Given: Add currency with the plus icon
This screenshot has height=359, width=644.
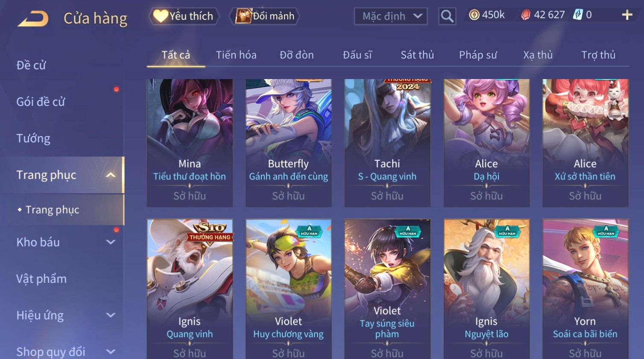Looking at the screenshot, I should (627, 15).
